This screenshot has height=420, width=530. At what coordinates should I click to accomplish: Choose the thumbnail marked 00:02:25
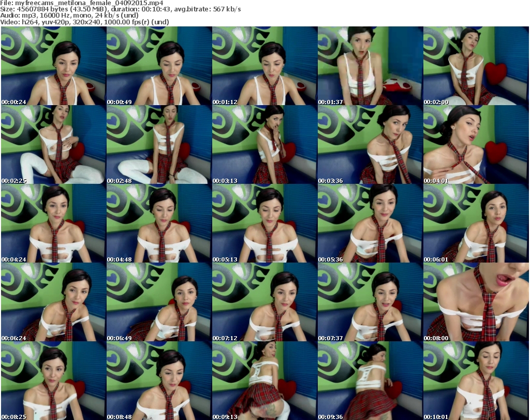(x=54, y=144)
